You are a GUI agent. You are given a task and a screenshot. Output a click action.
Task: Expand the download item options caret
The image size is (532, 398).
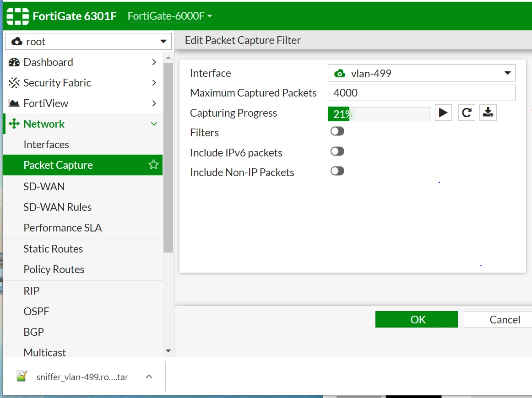(x=149, y=376)
